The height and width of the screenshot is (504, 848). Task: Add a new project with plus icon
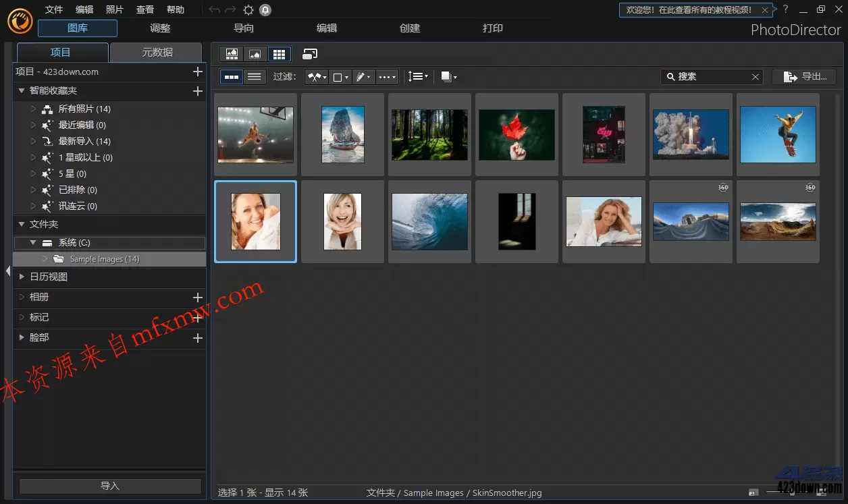198,72
